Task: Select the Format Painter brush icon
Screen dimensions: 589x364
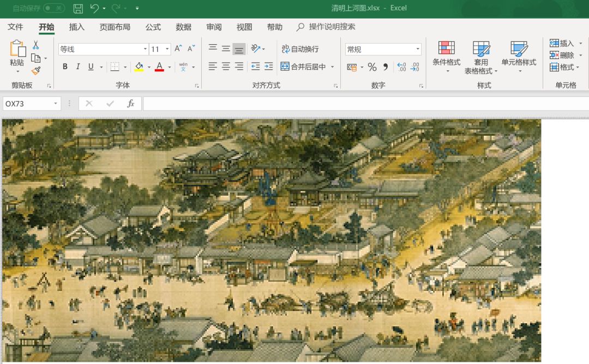Action: pos(36,70)
